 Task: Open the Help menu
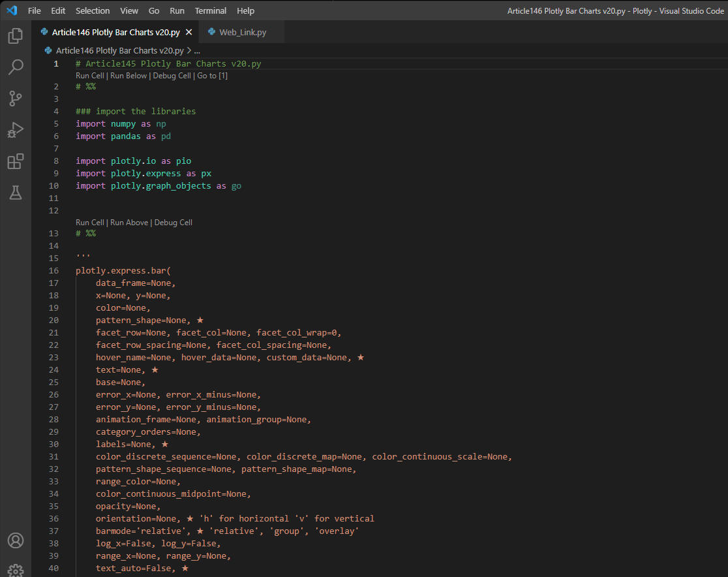(x=245, y=10)
